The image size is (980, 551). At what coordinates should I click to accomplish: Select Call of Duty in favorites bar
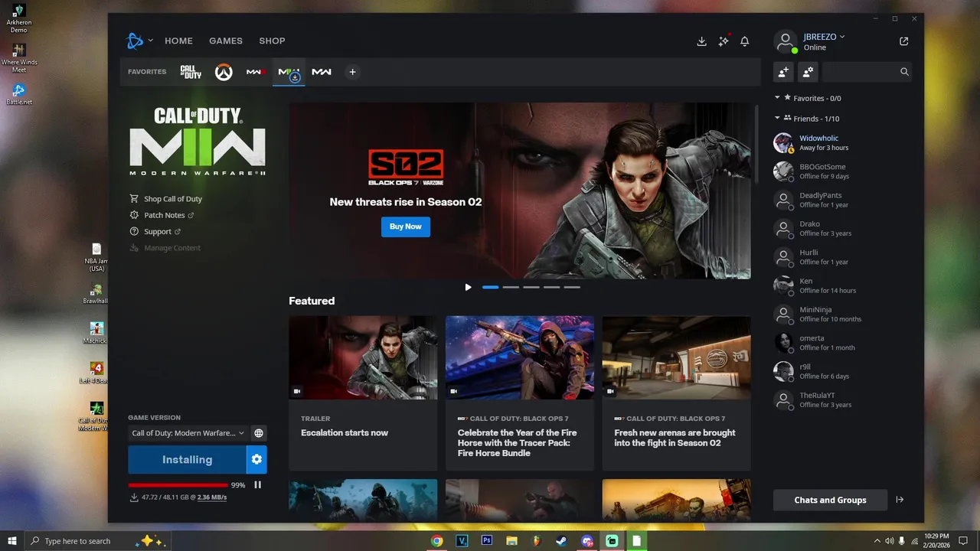[x=191, y=72]
